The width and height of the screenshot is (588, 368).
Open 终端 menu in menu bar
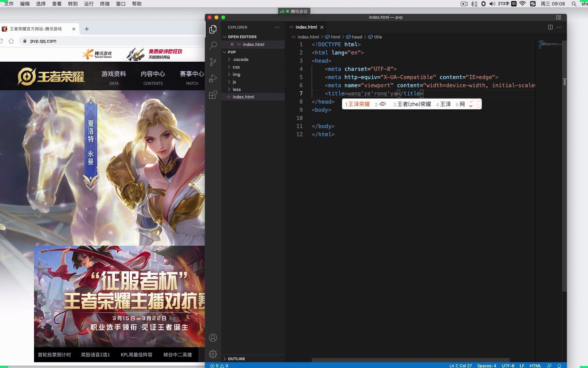click(x=105, y=4)
